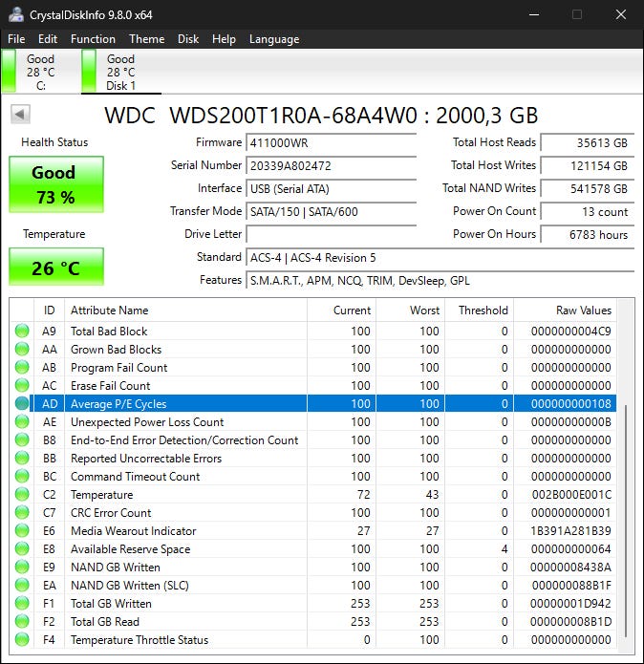The width and height of the screenshot is (644, 664).
Task: Click status orb for Total GB Written
Action: pos(22,604)
